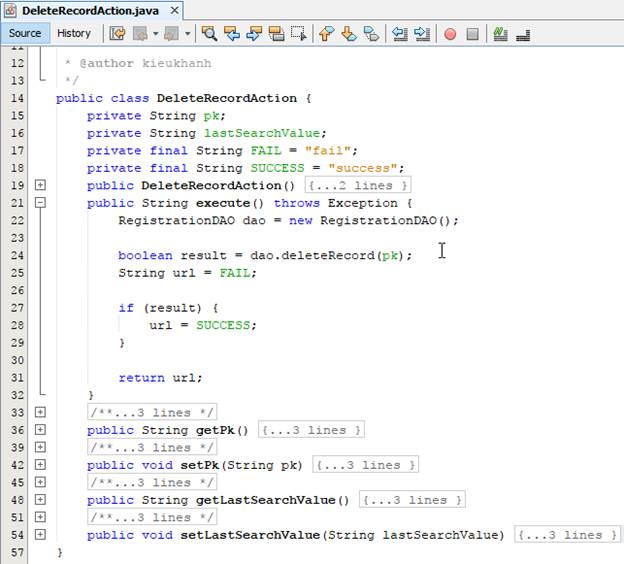Click Start Macro Recording red circle
The height and width of the screenshot is (564, 624).
pos(450,34)
